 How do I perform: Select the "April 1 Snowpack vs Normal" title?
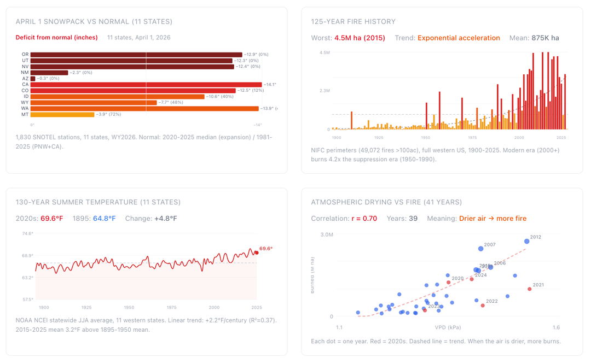click(x=94, y=22)
